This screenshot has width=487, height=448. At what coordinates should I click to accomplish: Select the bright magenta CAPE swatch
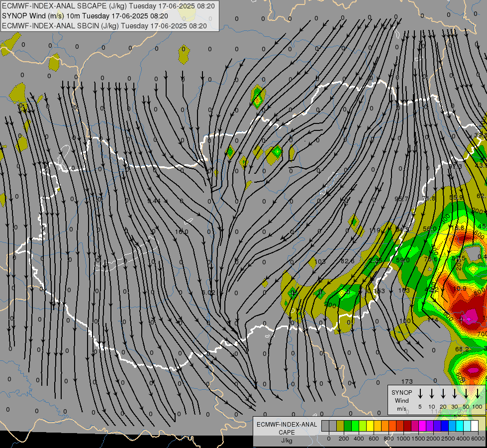tap(423, 426)
